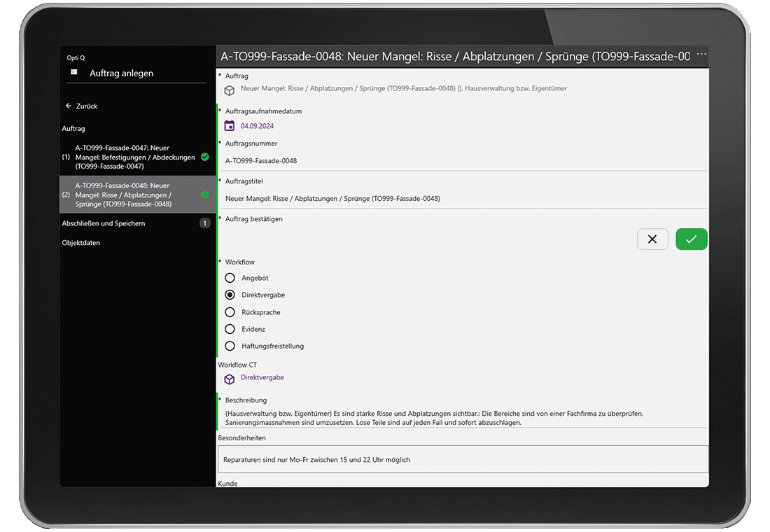Click the hamburger menu icon beside Auftrag anlegen
The height and width of the screenshot is (532, 770).
tap(74, 72)
